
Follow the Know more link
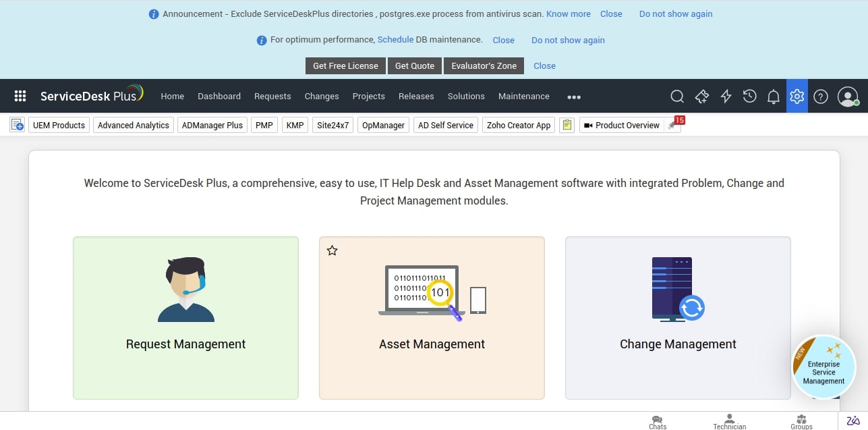(569, 14)
